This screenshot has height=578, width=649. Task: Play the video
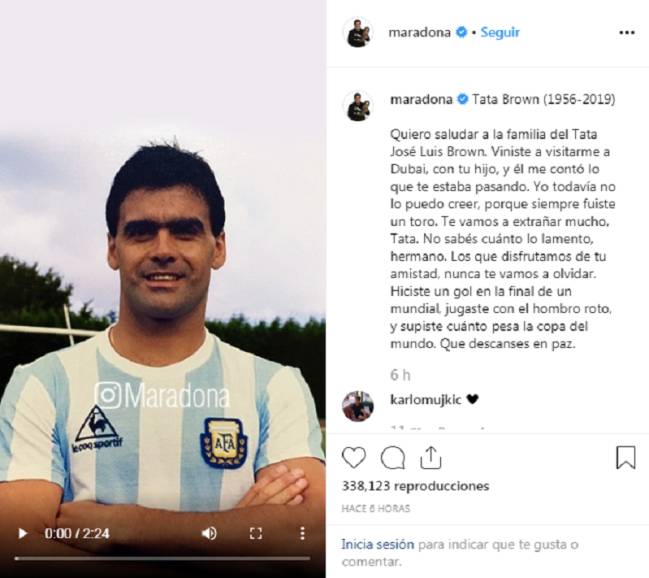(x=23, y=533)
